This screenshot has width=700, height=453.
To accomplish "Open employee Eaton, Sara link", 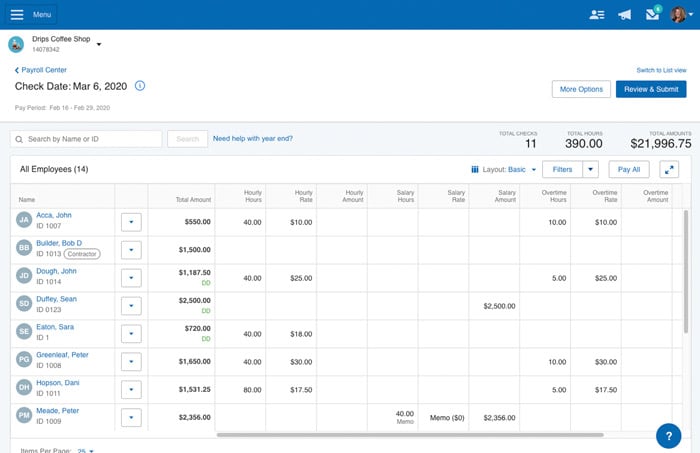I will tap(55, 327).
